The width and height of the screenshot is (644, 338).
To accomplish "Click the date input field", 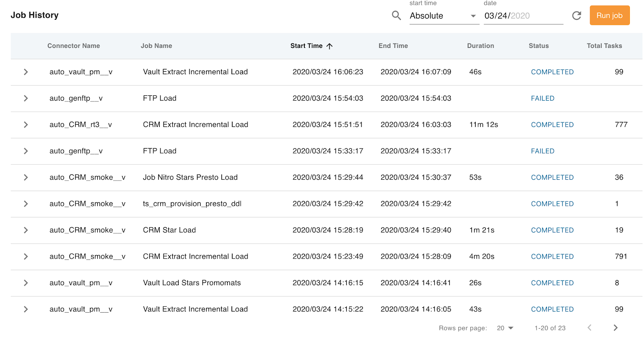I will tap(522, 16).
